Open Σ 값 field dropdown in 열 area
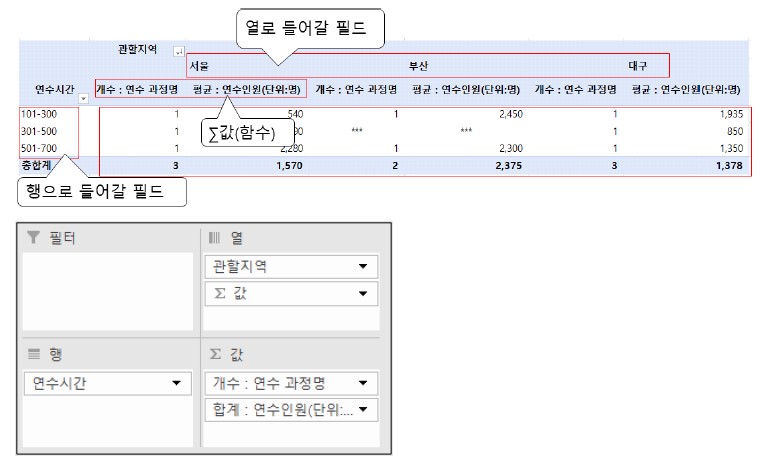The image size is (767, 457). (x=362, y=293)
